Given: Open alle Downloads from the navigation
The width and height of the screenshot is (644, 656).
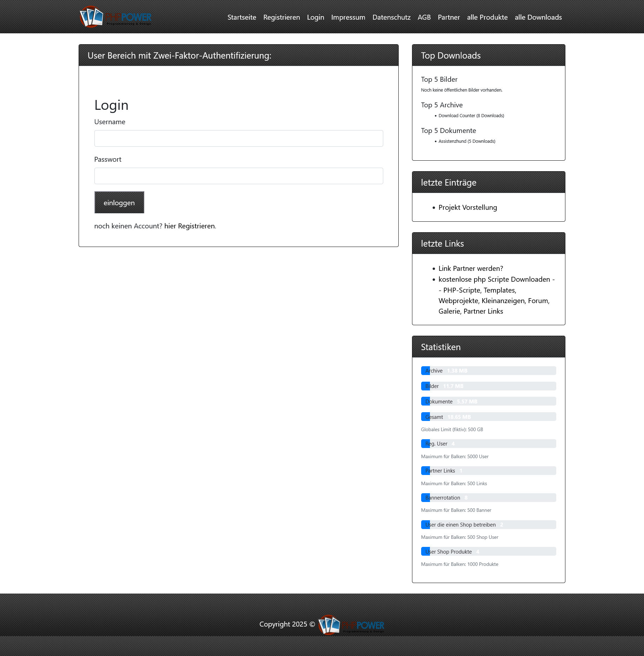Looking at the screenshot, I should [x=538, y=17].
